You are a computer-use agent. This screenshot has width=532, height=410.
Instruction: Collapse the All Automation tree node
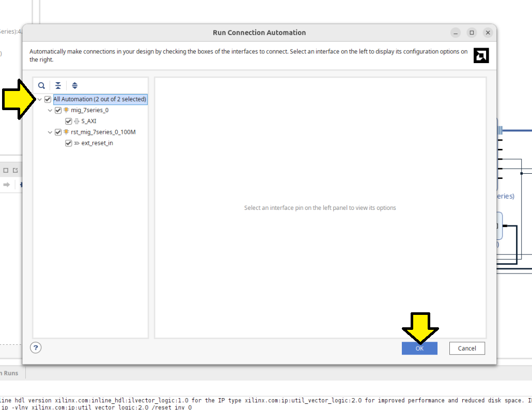40,99
